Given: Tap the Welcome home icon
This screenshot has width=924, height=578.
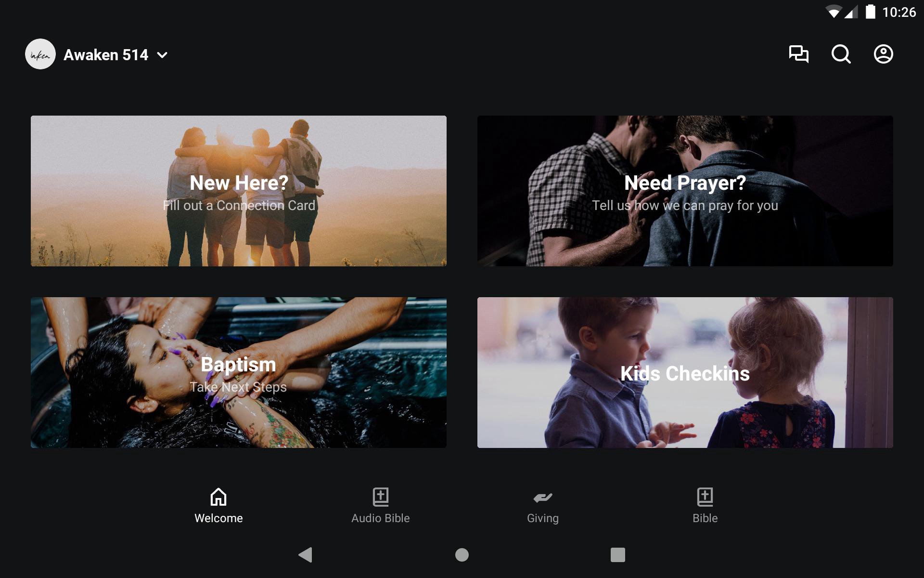Looking at the screenshot, I should coord(218,497).
